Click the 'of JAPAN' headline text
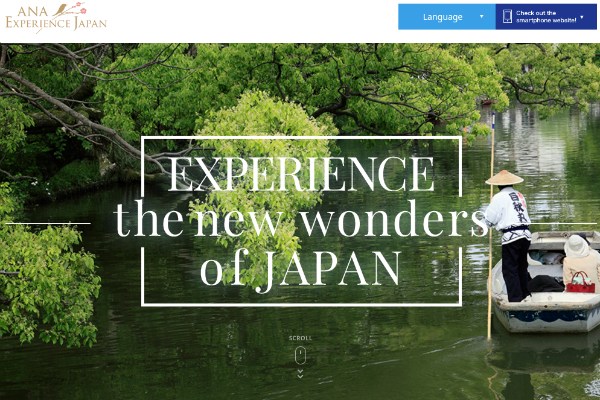 301,268
